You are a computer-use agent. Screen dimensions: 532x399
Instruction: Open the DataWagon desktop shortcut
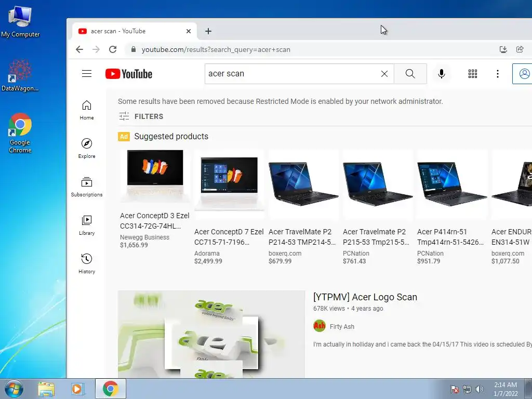point(20,75)
